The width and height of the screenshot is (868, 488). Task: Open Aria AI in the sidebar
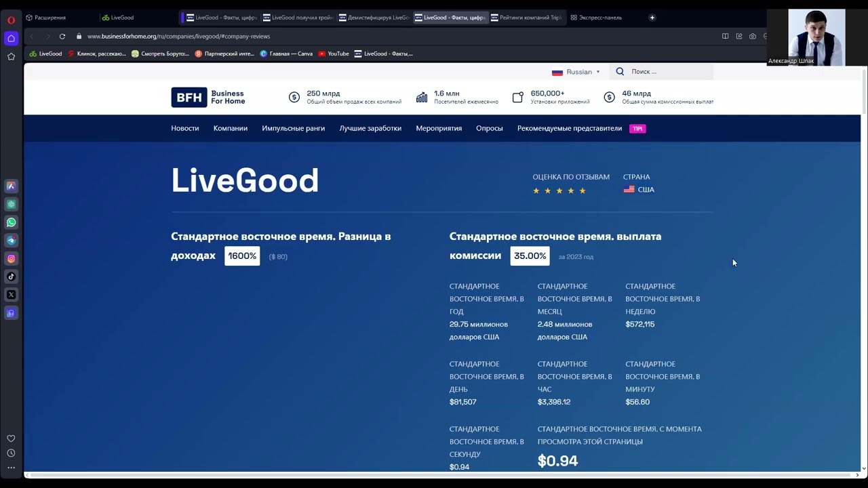point(11,186)
